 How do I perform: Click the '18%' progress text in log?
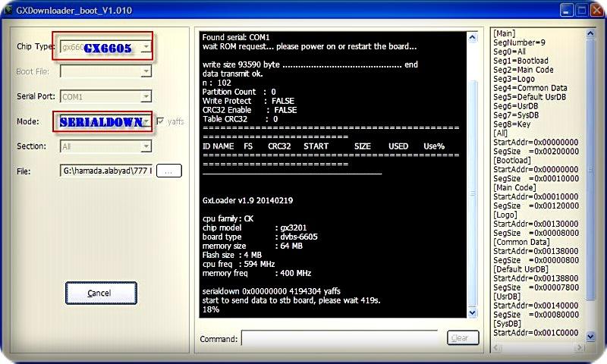click(x=211, y=309)
